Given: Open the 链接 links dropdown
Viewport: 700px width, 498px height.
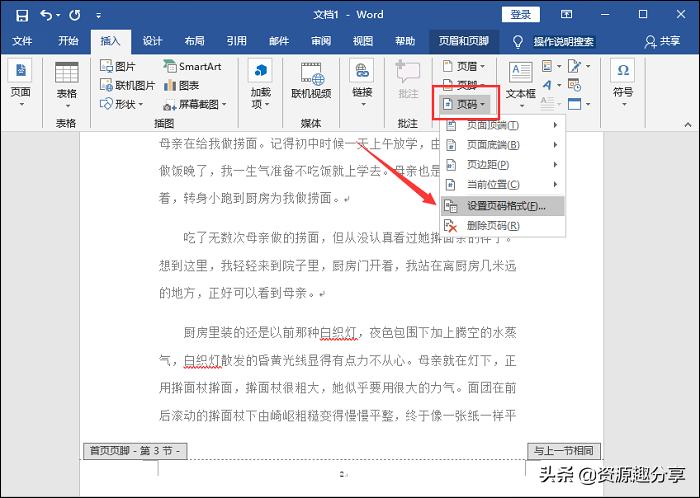Looking at the screenshot, I should tap(362, 85).
